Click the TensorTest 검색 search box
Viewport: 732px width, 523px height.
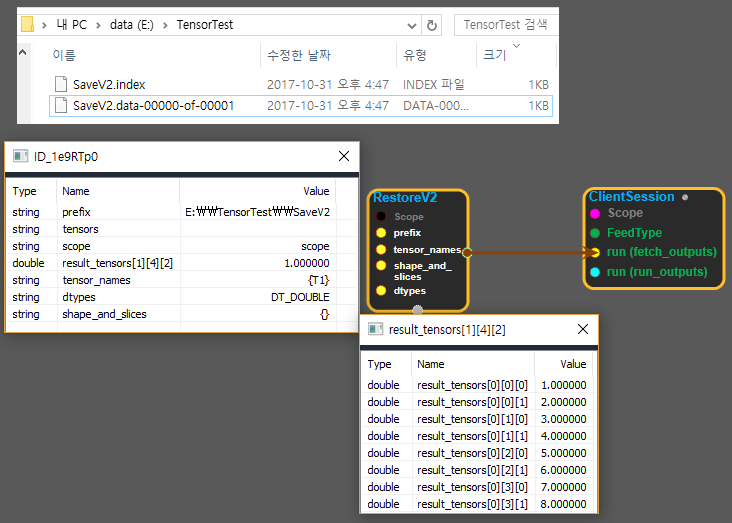tap(505, 25)
